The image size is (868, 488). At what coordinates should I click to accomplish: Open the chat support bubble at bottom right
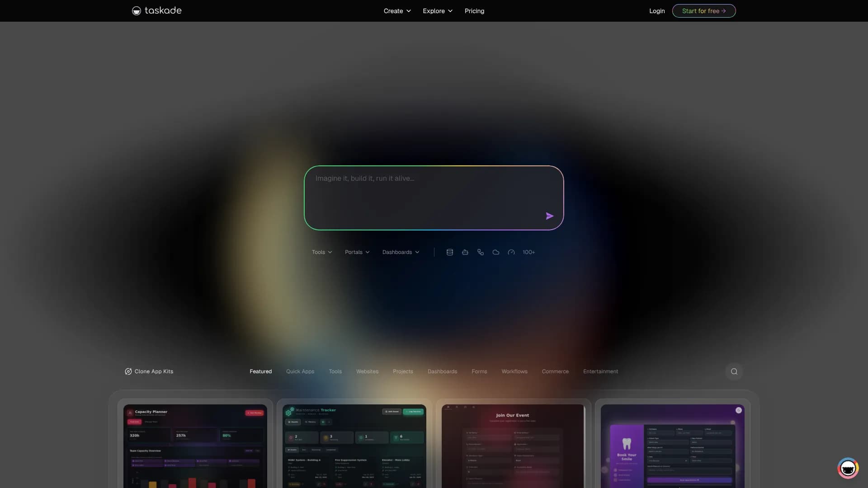[x=847, y=468]
